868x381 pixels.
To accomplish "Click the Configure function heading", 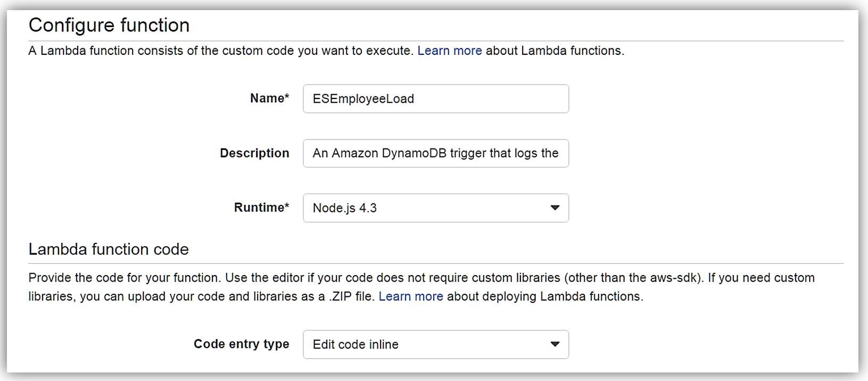I will 109,26.
